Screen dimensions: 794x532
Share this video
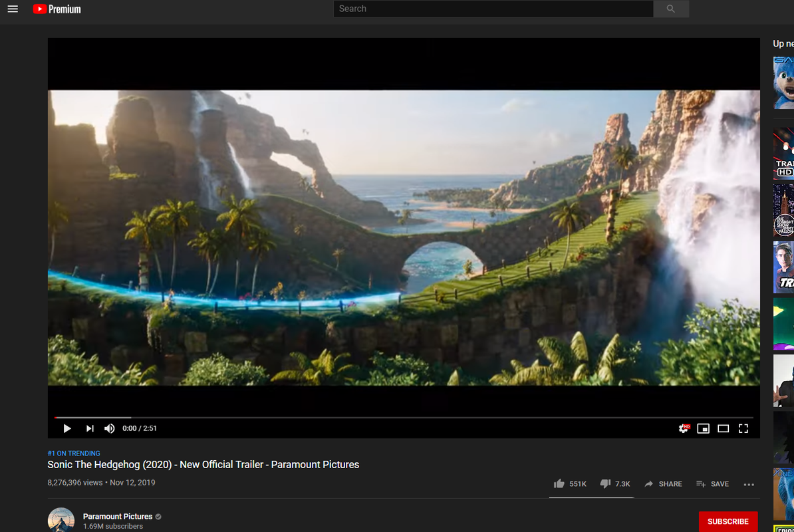coord(664,484)
